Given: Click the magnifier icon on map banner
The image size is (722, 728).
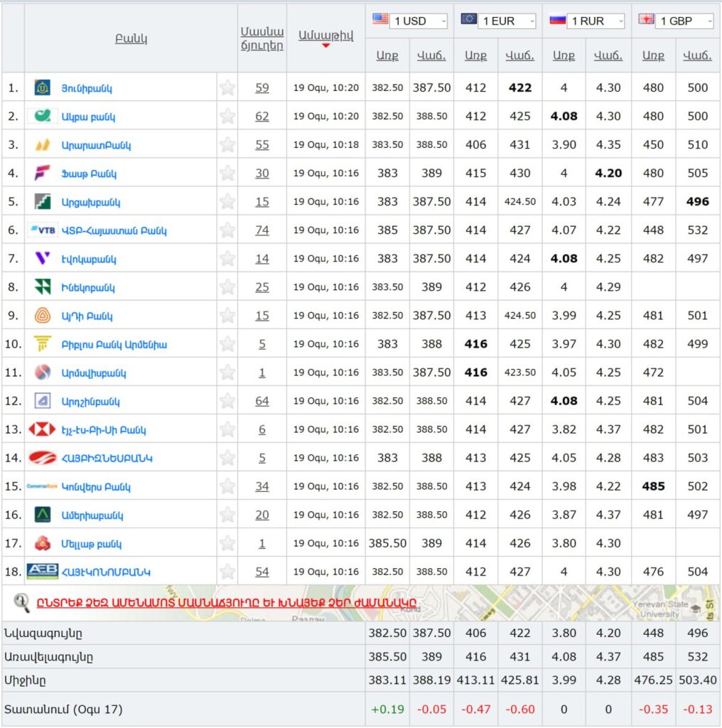Looking at the screenshot, I should pyautogui.click(x=21, y=603).
